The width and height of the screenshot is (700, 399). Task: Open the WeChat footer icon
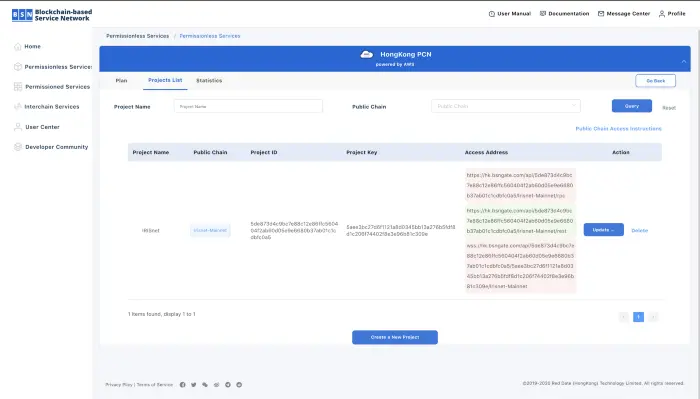click(205, 385)
